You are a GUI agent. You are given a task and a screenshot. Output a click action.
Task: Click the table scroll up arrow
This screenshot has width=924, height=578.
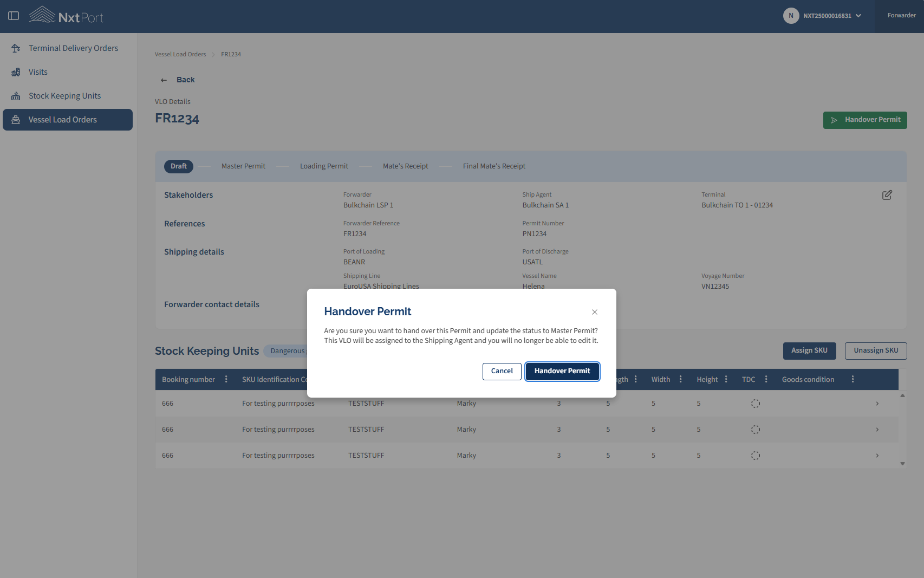[902, 395]
